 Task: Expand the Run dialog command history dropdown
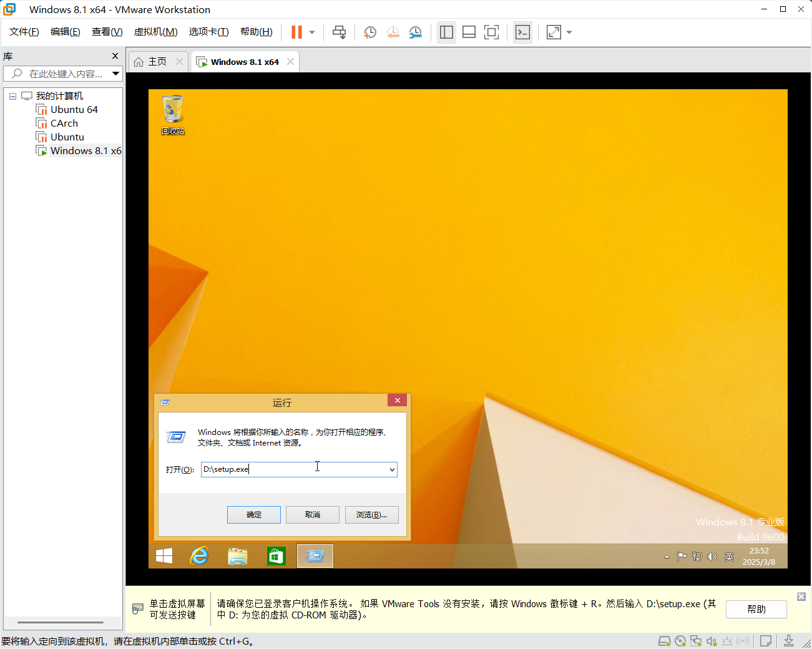pos(392,469)
